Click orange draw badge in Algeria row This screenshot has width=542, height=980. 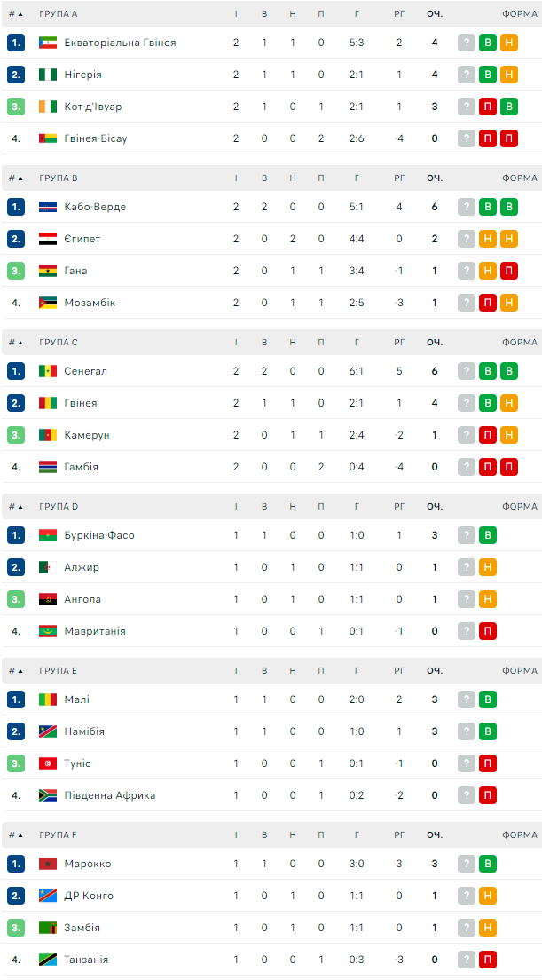487,567
